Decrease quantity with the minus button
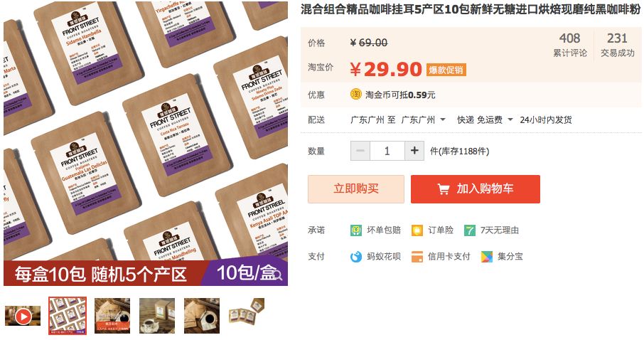The height and width of the screenshot is (340, 644). coord(360,151)
